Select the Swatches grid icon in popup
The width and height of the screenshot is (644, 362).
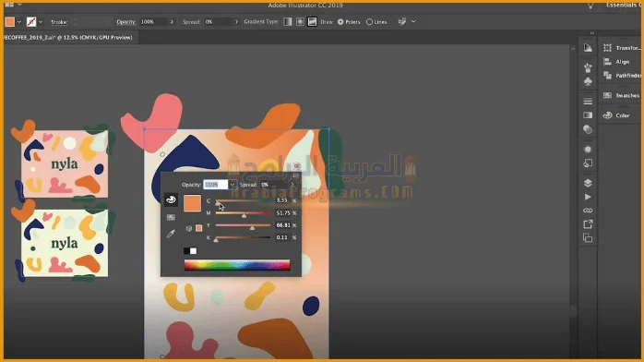point(171,217)
